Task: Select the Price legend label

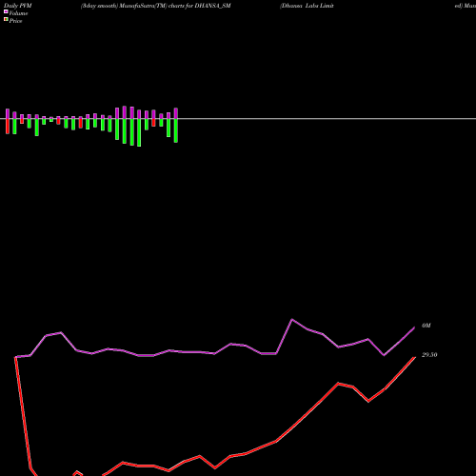Action: coord(15,21)
